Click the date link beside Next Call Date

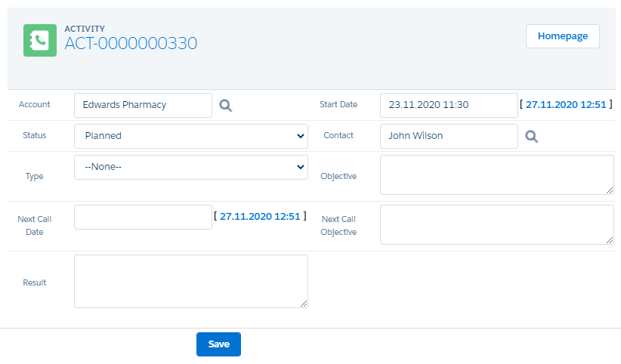point(260,216)
